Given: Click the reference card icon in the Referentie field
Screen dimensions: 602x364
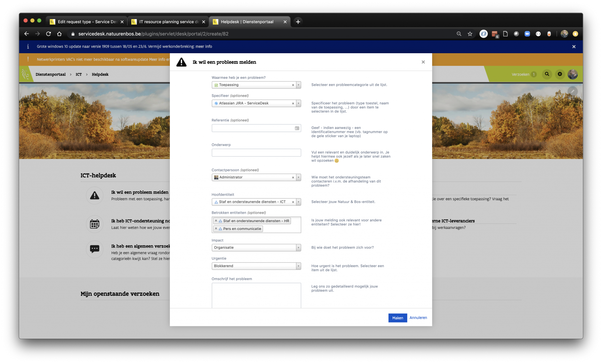Looking at the screenshot, I should point(296,128).
